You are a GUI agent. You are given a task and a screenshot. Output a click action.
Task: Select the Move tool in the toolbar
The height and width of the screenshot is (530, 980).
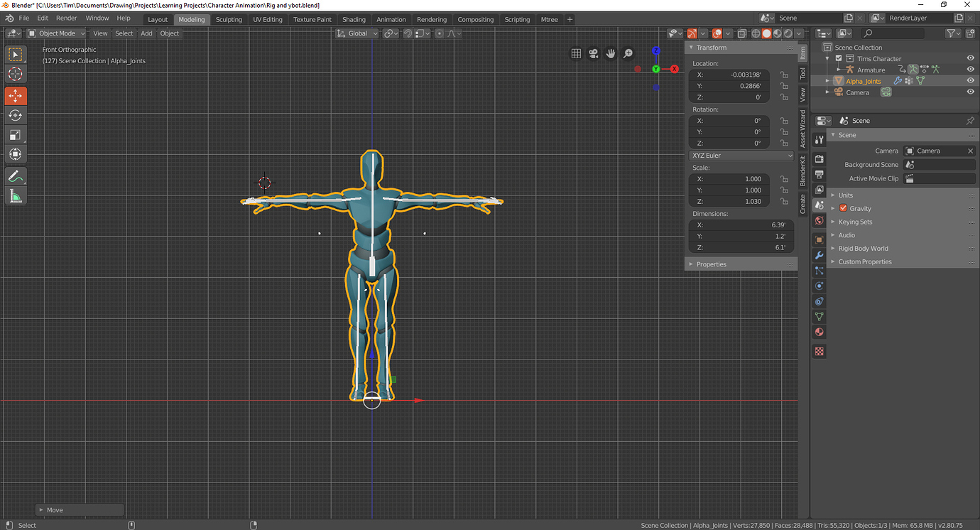click(x=15, y=95)
